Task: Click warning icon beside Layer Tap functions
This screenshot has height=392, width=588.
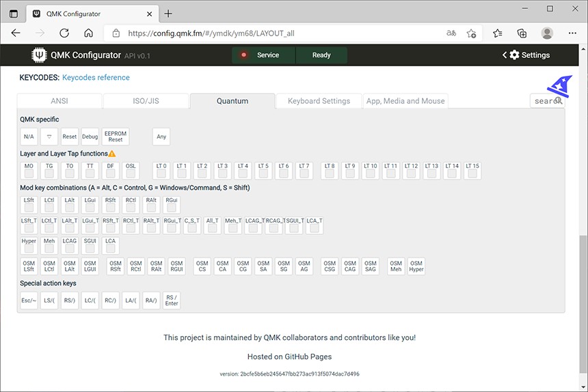Action: click(111, 154)
